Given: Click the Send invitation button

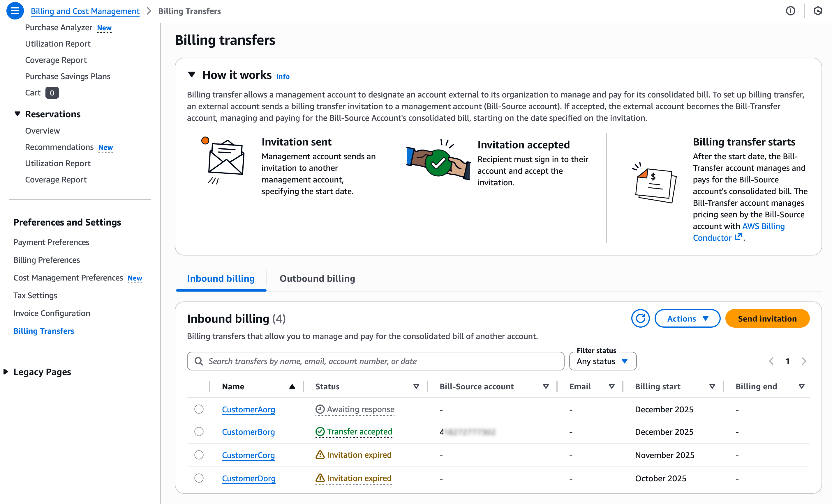Looking at the screenshot, I should point(767,318).
